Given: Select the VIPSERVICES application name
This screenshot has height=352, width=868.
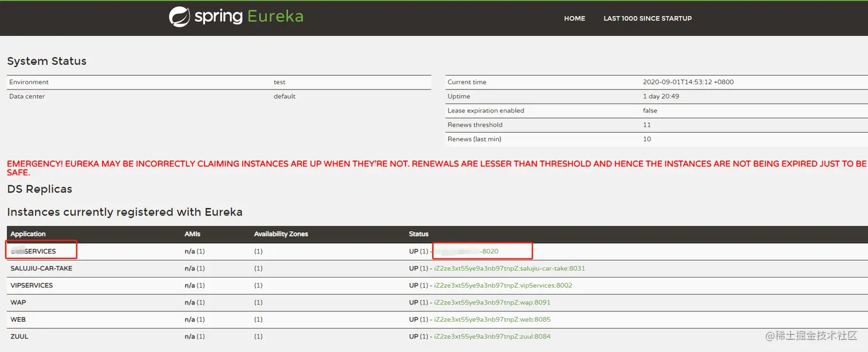Looking at the screenshot, I should (x=32, y=285).
